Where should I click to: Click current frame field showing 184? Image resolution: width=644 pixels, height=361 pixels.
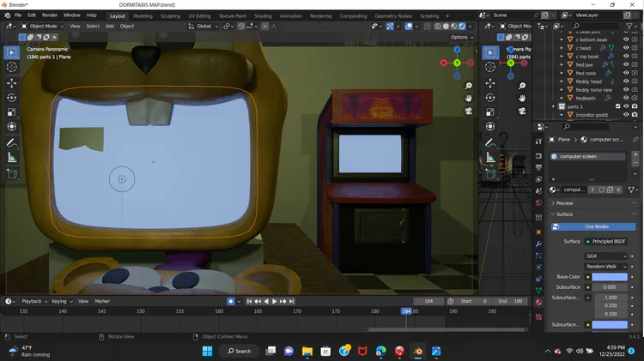pyautogui.click(x=428, y=301)
